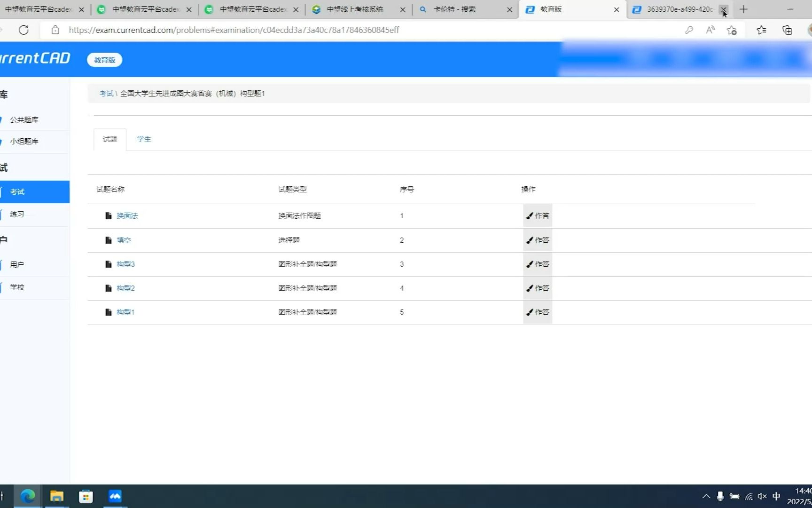Click 作答 for the 填空 row
This screenshot has height=508, width=812.
coord(538,240)
